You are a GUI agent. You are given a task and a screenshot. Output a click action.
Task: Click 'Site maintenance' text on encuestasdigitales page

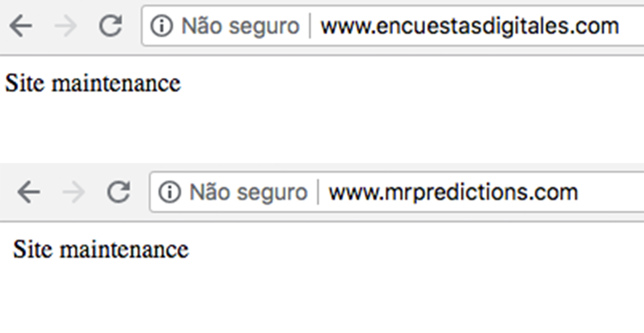(x=93, y=83)
